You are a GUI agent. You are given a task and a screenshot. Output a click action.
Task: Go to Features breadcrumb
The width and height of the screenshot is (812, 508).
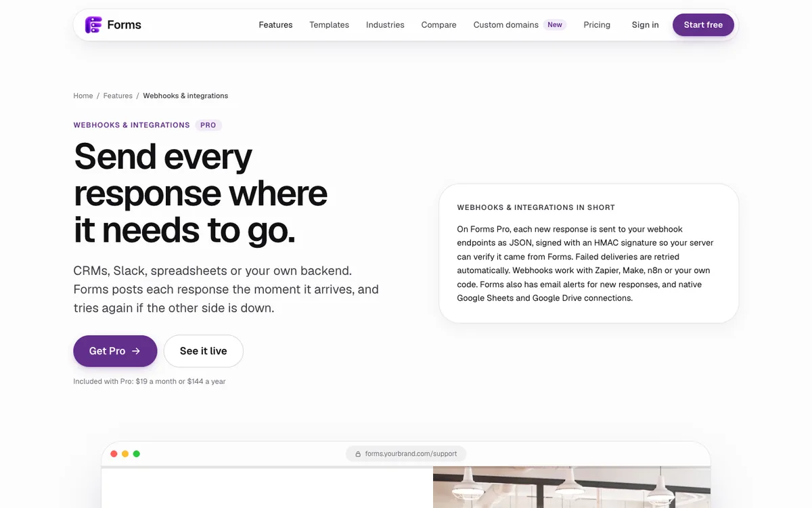click(x=118, y=96)
